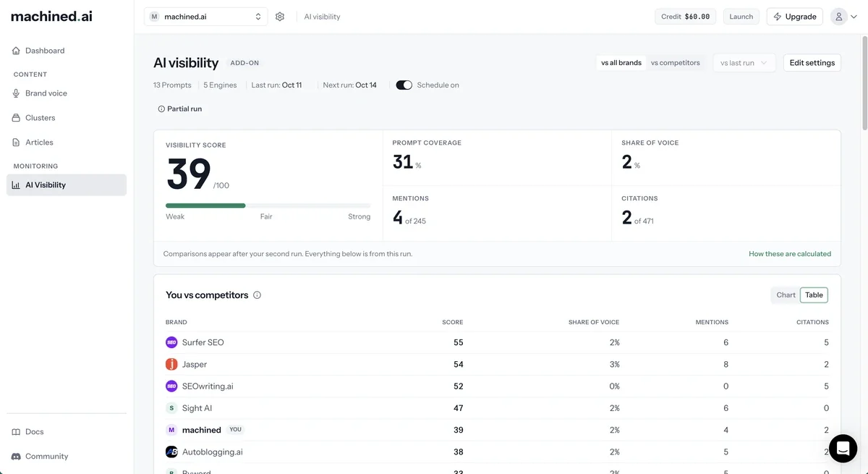Click the Brand voice microphone icon
Image resolution: width=868 pixels, height=474 pixels.
pos(16,93)
